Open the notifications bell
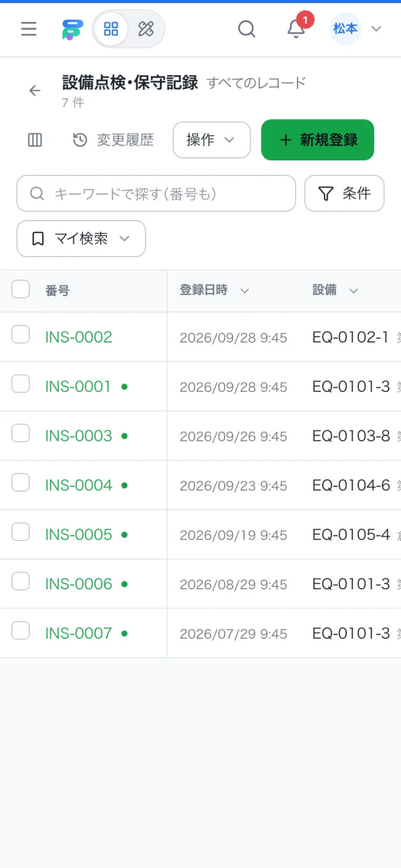 [296, 29]
